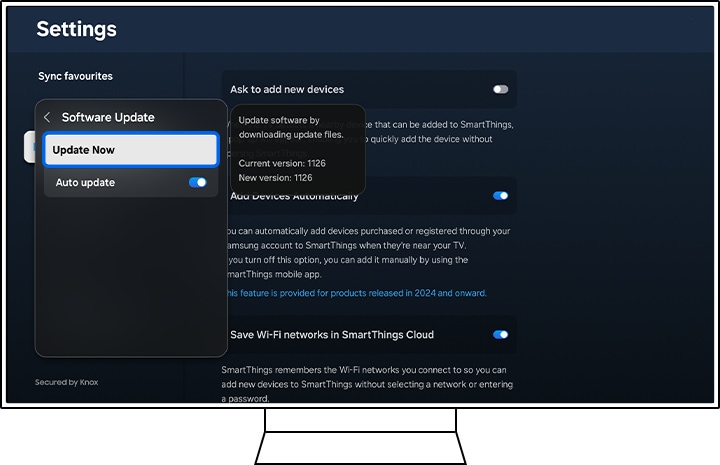Toggle the Auto update switch
This screenshot has height=465, width=720.
pyautogui.click(x=197, y=183)
